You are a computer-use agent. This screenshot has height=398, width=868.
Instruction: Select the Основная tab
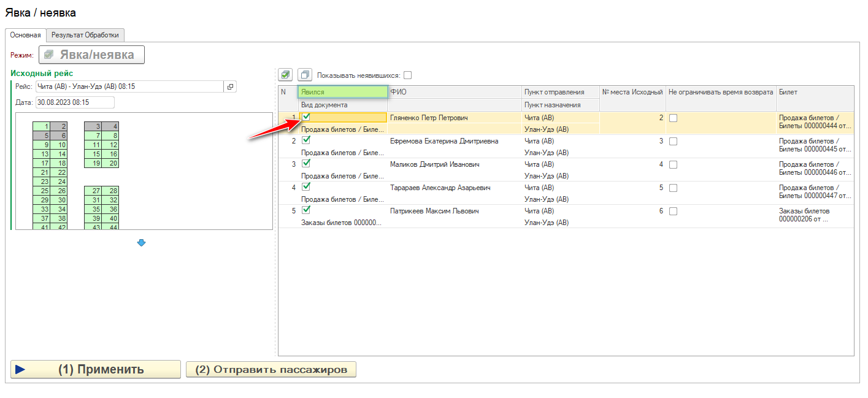[25, 35]
